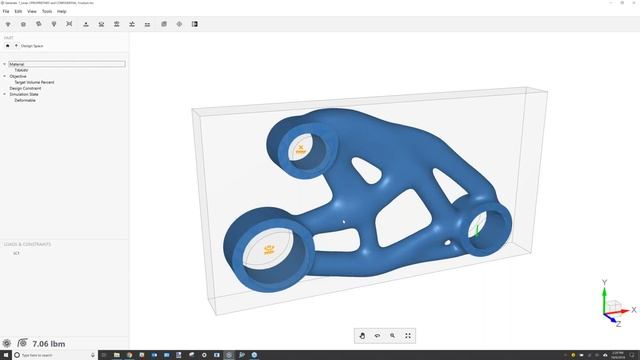Image resolution: width=640 pixels, height=360 pixels.
Task: Activate the pan hand view tool
Action: 362,336
